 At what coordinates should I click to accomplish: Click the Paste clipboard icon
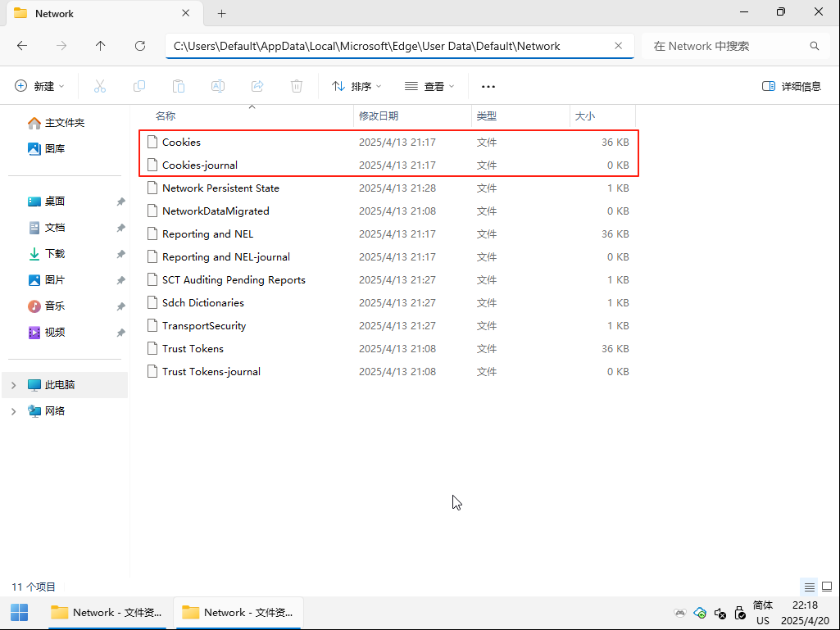tap(179, 86)
